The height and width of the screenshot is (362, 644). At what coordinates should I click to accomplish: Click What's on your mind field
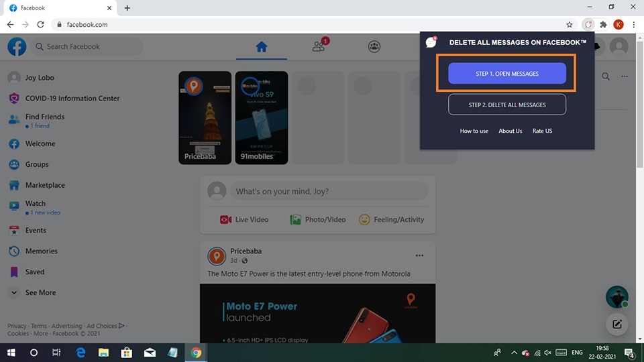329,191
